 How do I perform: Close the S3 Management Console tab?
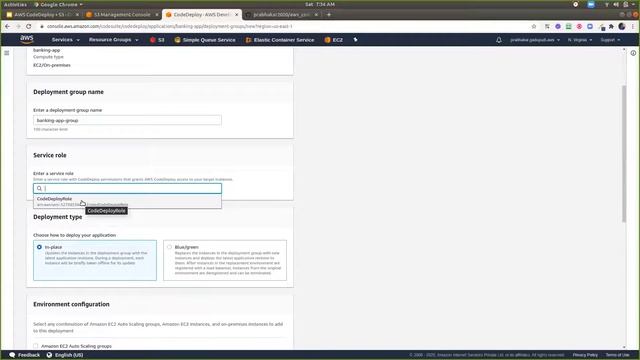157,15
